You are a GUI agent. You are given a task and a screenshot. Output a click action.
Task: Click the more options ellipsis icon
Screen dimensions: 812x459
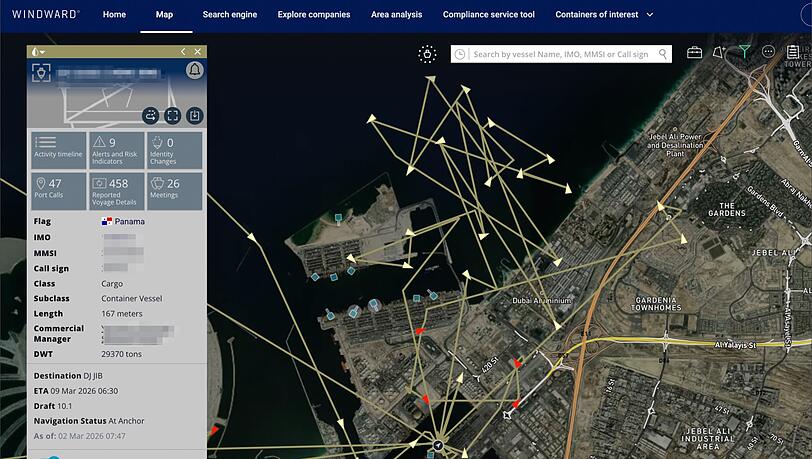[768, 51]
